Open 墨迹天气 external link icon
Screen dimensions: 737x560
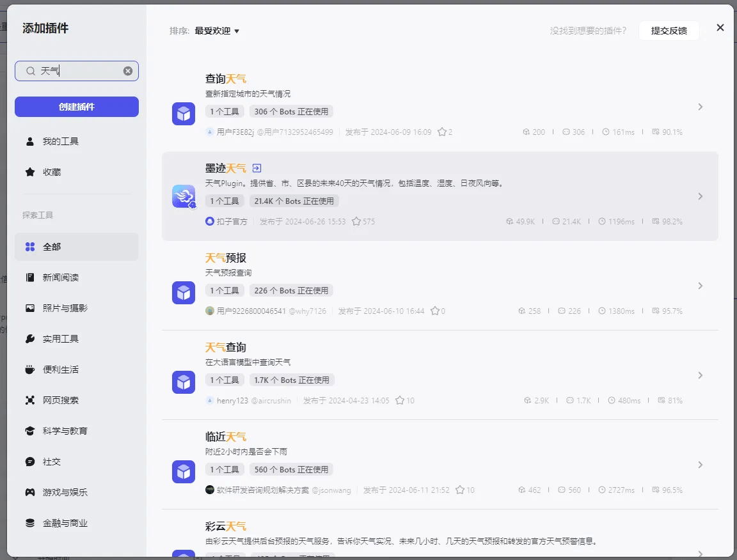pyautogui.click(x=256, y=167)
